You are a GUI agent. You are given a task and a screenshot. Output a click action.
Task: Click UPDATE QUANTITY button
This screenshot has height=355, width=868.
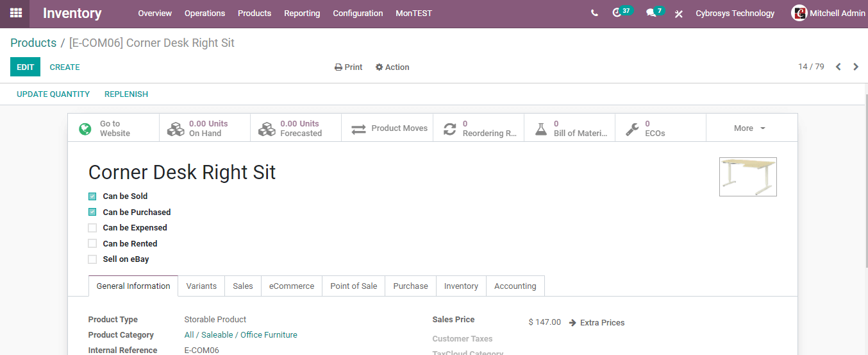click(53, 94)
